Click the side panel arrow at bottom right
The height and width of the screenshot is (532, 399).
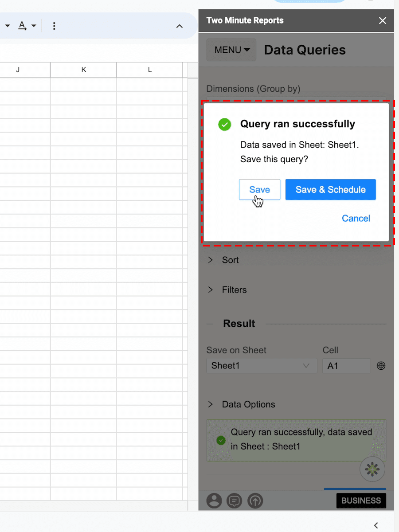pyautogui.click(x=376, y=525)
